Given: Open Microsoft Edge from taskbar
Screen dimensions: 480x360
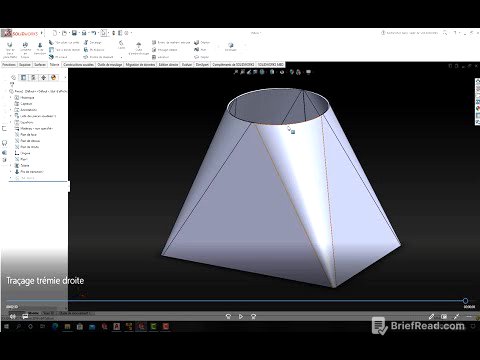Looking at the screenshot, I should pos(55,326).
